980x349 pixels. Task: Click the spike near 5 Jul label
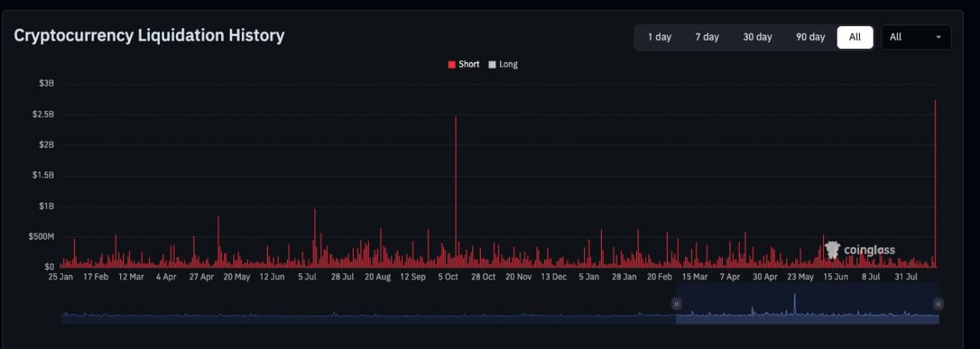[315, 237]
